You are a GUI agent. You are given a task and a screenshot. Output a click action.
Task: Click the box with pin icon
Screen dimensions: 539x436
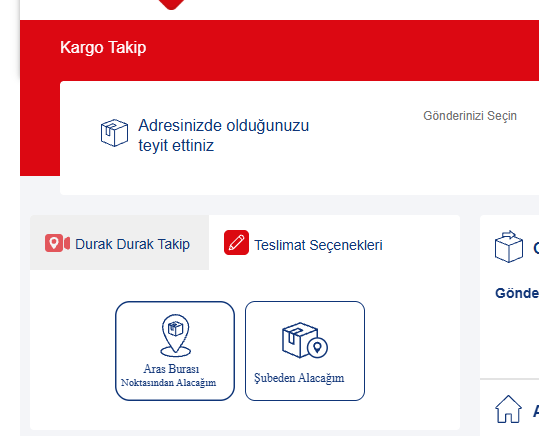point(305,340)
